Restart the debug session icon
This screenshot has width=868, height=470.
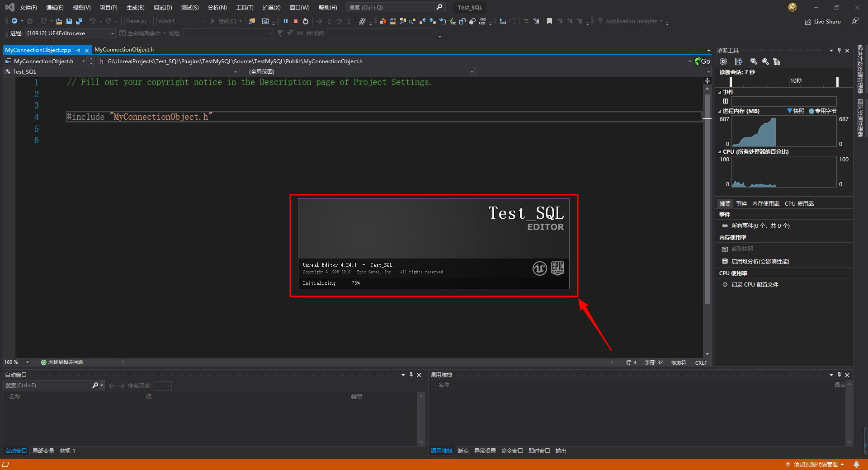click(306, 21)
